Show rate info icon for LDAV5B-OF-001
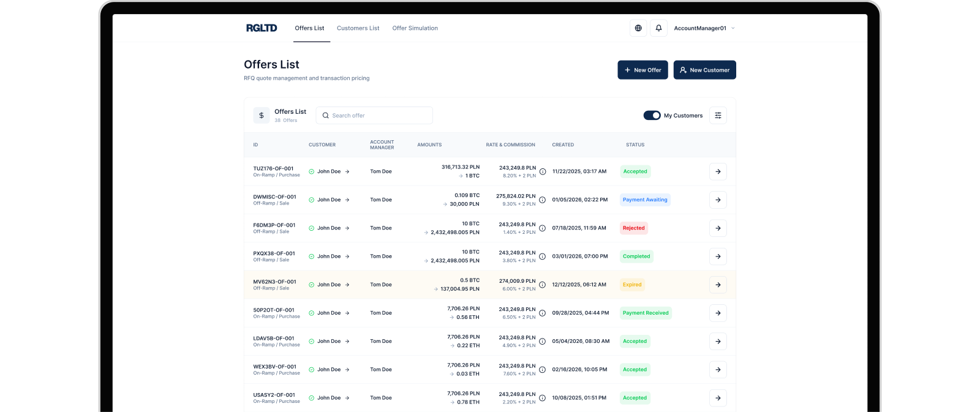The width and height of the screenshot is (980, 412). [542, 342]
